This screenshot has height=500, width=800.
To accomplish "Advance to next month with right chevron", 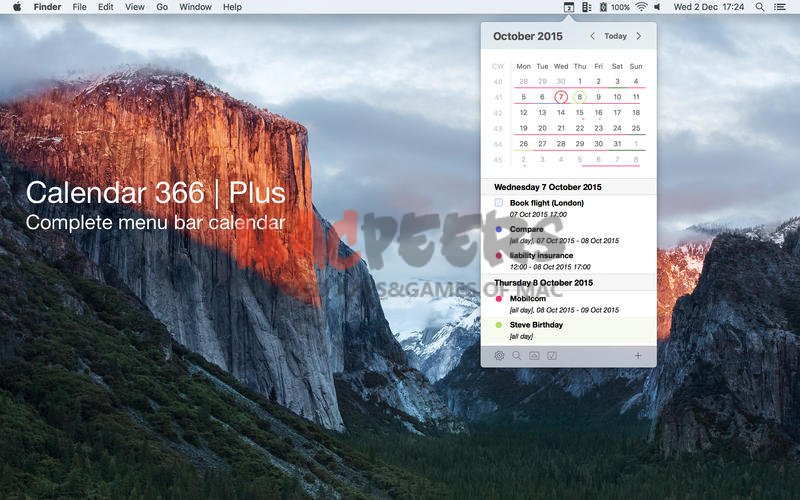I will pos(639,36).
